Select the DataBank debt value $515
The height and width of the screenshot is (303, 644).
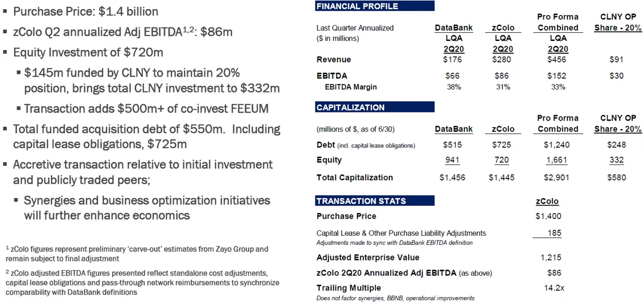tap(452, 145)
